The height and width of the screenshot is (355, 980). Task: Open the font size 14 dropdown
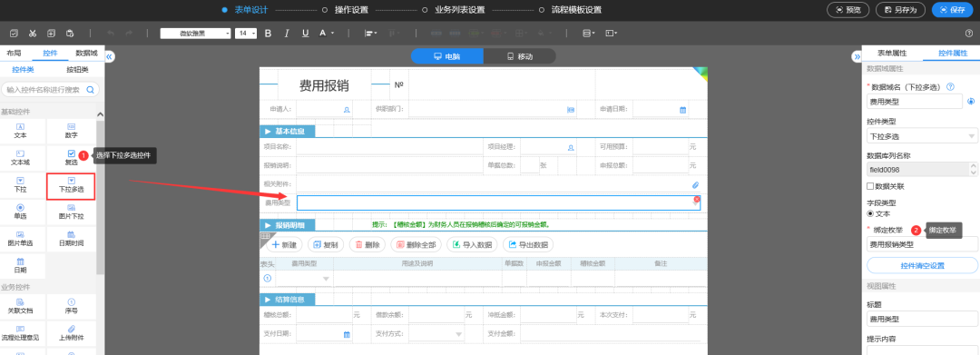[x=246, y=33]
